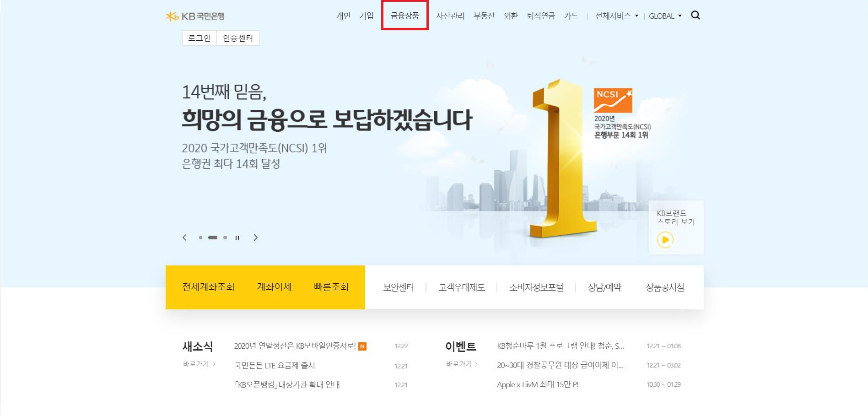Go to 보안센터
Viewport: 868px width, 416px height.
click(x=399, y=287)
